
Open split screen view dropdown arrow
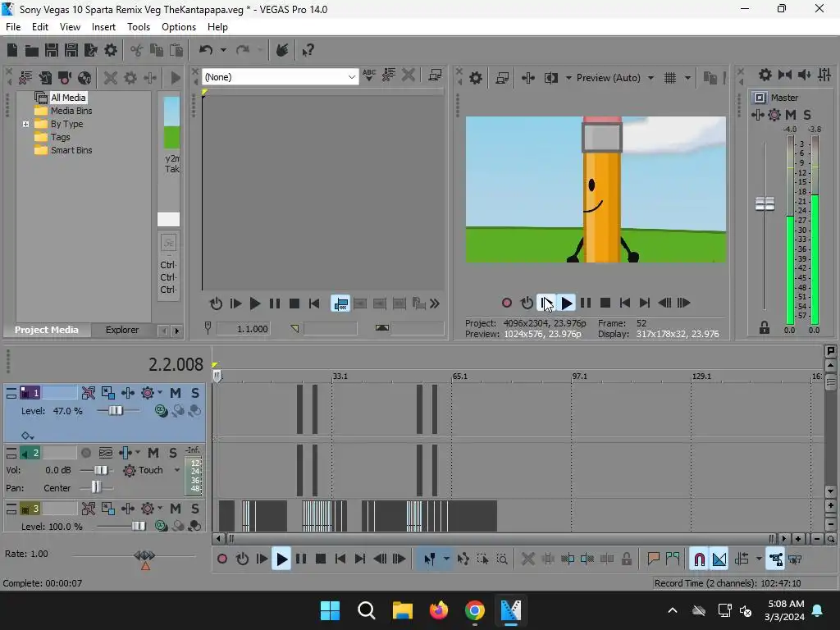(x=568, y=78)
